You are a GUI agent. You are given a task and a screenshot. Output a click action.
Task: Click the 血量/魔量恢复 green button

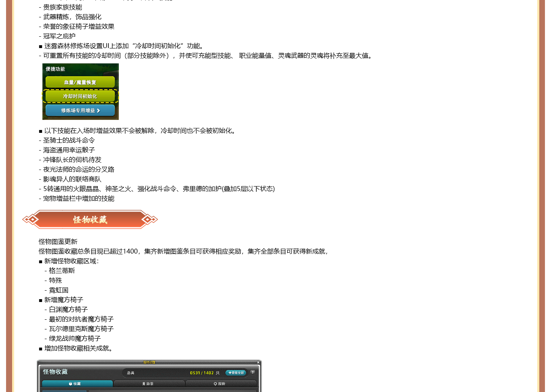[x=80, y=82]
